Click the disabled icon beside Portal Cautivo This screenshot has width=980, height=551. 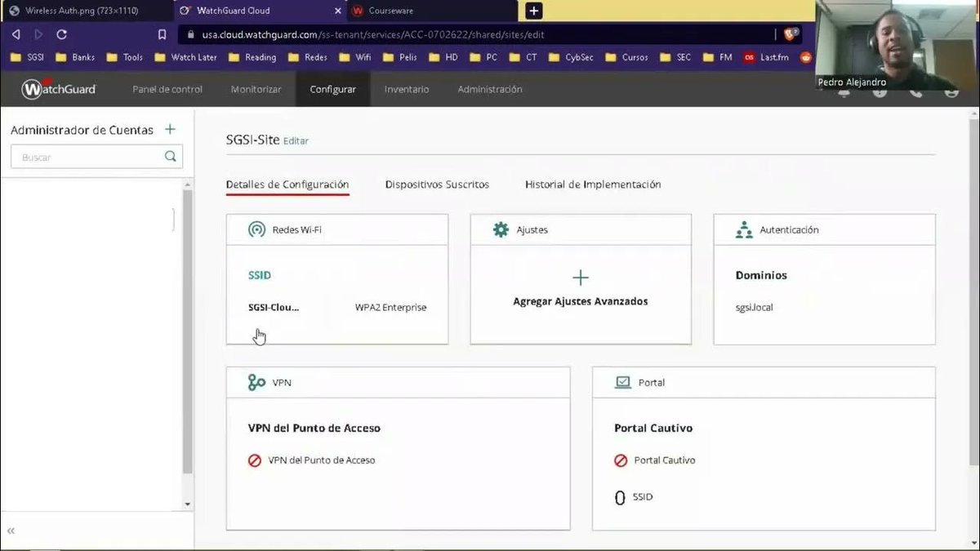[x=621, y=460]
